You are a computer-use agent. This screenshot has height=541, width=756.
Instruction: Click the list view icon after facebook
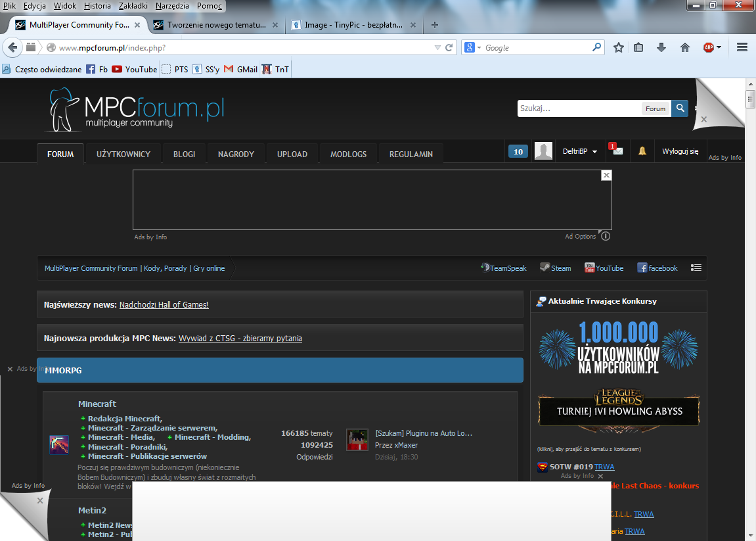click(x=696, y=268)
